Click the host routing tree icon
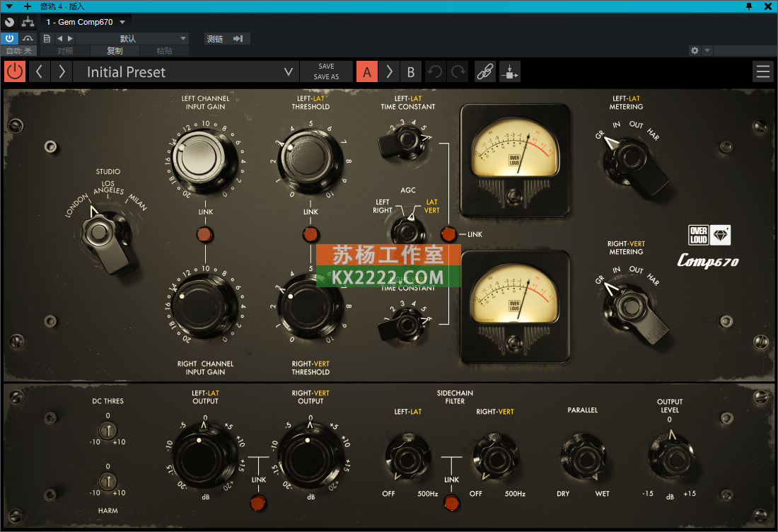Screen dimensions: 778x532 tap(28, 22)
